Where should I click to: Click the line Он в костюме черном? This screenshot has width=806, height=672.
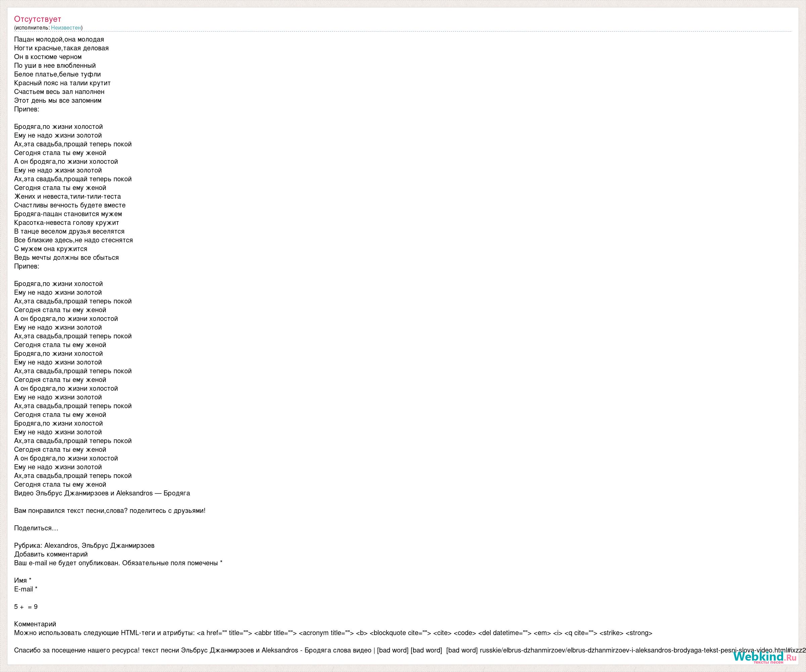pyautogui.click(x=48, y=57)
